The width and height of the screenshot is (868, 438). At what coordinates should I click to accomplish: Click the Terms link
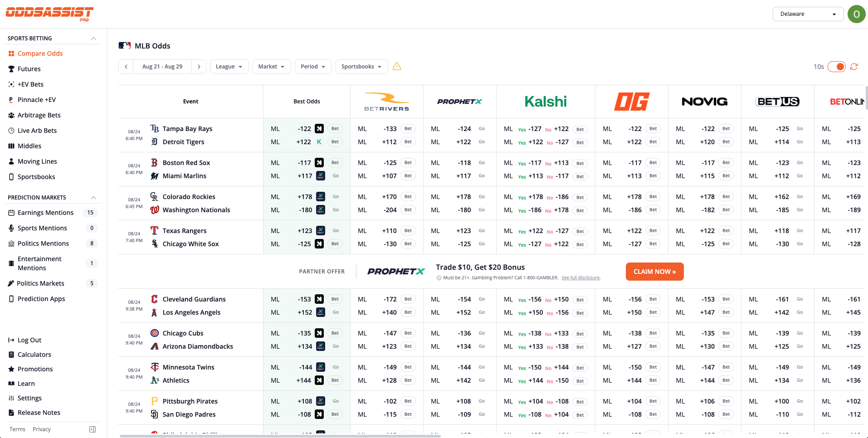(x=17, y=429)
